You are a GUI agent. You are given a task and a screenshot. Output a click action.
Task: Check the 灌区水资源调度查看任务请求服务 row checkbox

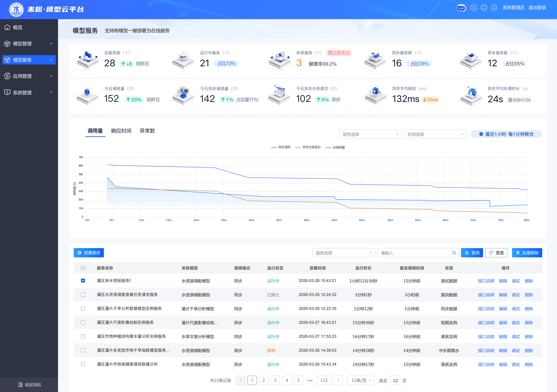pyautogui.click(x=83, y=295)
